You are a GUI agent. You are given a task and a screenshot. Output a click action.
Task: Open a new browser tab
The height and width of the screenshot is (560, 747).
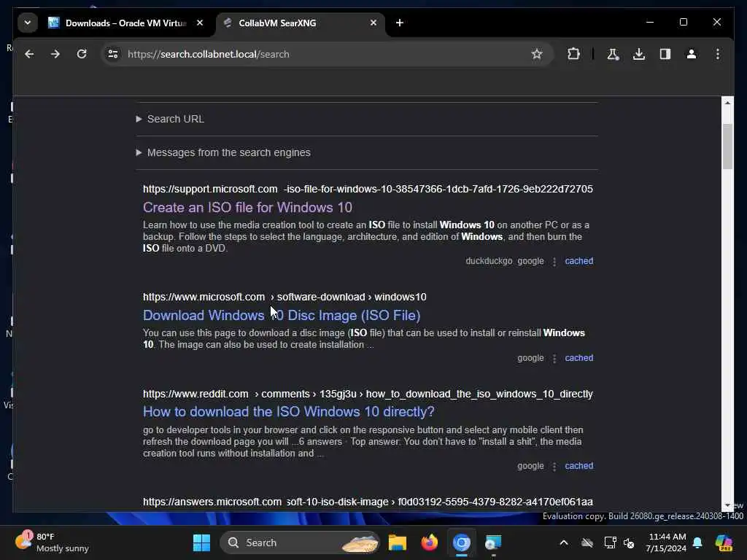pyautogui.click(x=400, y=23)
